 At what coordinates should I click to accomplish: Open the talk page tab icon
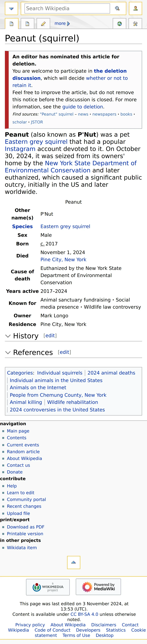[27, 24]
